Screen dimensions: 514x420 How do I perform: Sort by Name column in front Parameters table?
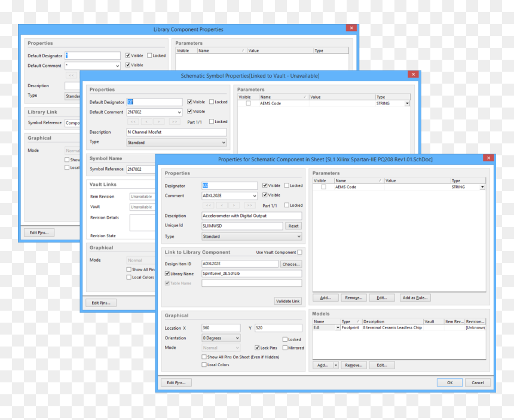point(359,181)
